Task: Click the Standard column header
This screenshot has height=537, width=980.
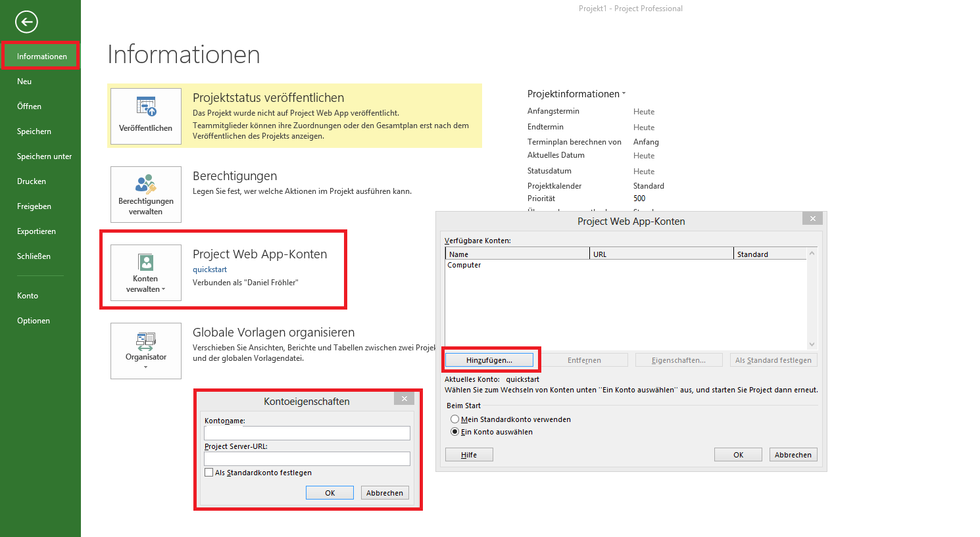Action: click(x=770, y=254)
